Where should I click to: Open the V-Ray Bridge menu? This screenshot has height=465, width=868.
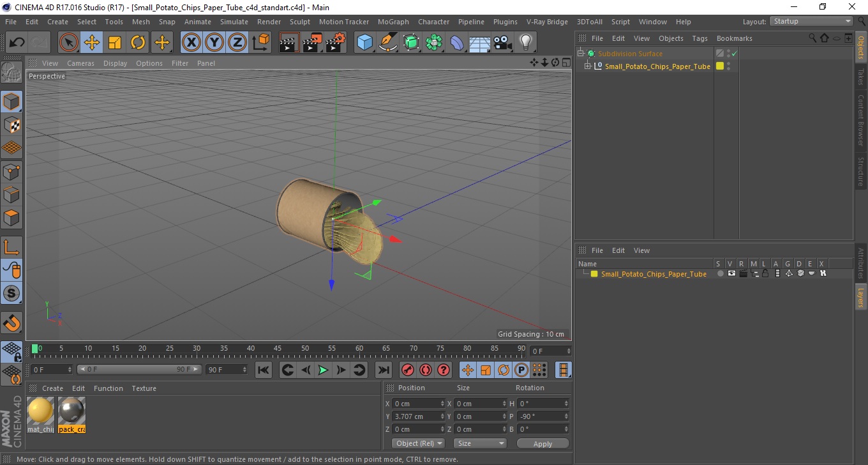(x=547, y=22)
